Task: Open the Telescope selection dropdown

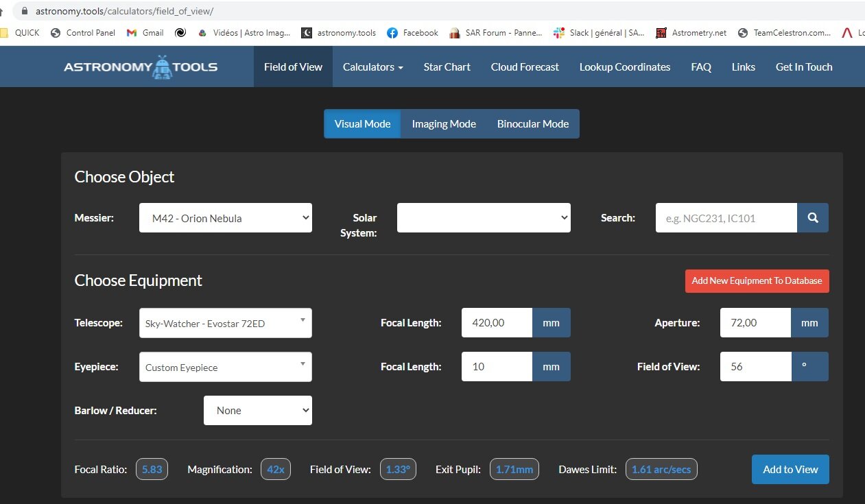Action: coord(226,323)
